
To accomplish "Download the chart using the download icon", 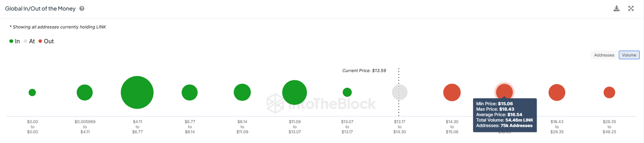I will point(616,9).
